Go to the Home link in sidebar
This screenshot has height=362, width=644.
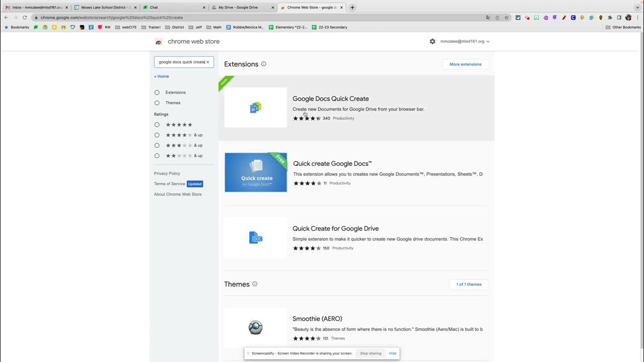pos(162,76)
